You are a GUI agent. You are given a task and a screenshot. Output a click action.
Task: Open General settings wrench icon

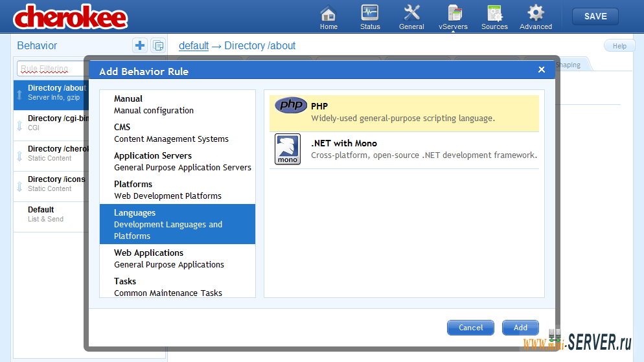click(411, 17)
